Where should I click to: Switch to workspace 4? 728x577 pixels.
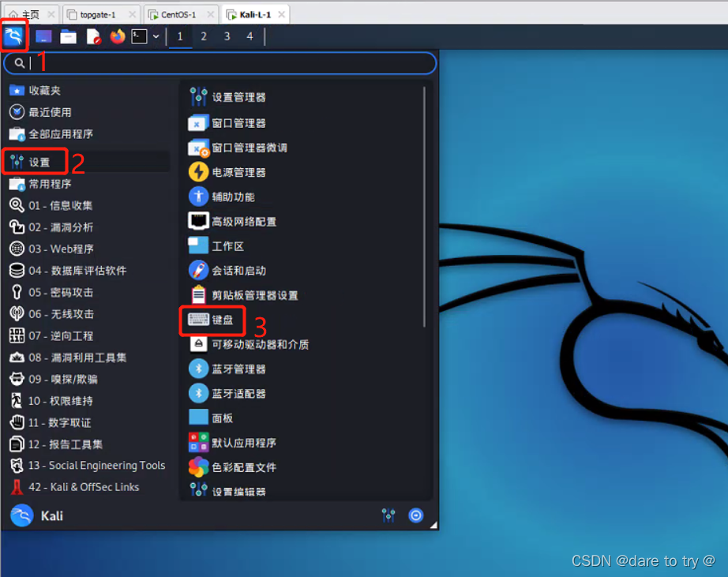(250, 36)
